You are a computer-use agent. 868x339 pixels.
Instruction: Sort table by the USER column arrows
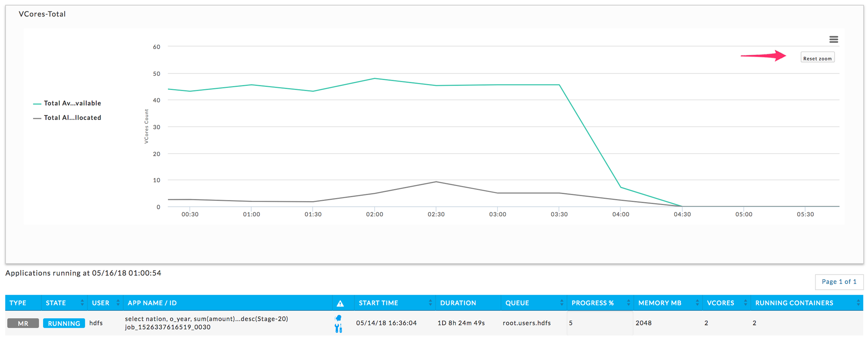point(118,303)
